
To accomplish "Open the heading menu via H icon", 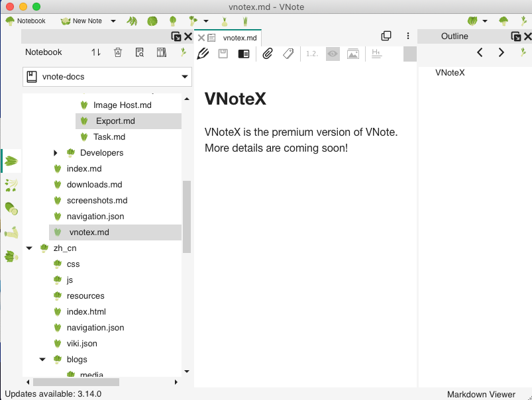I will coord(375,54).
